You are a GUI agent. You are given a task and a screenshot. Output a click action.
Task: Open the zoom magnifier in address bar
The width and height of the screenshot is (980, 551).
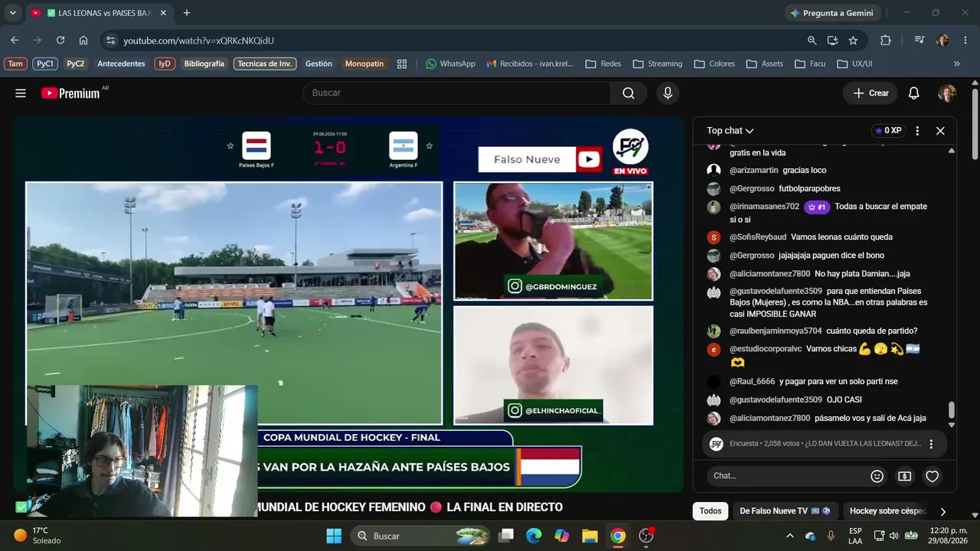812,41
